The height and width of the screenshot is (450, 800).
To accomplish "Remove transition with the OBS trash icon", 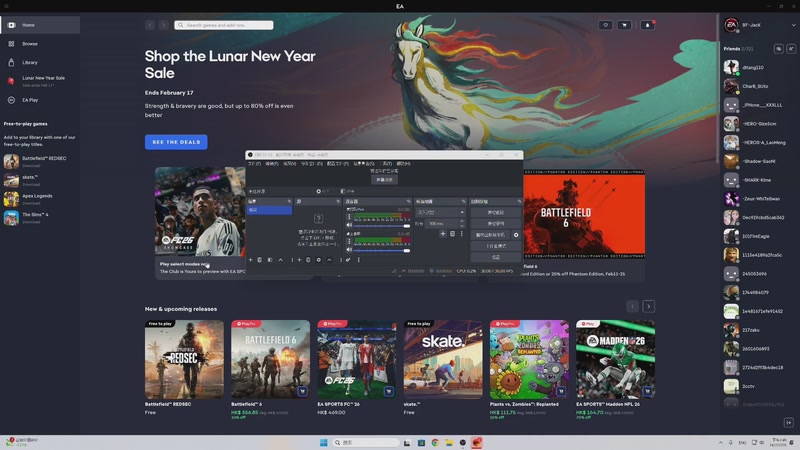I will coord(453,234).
